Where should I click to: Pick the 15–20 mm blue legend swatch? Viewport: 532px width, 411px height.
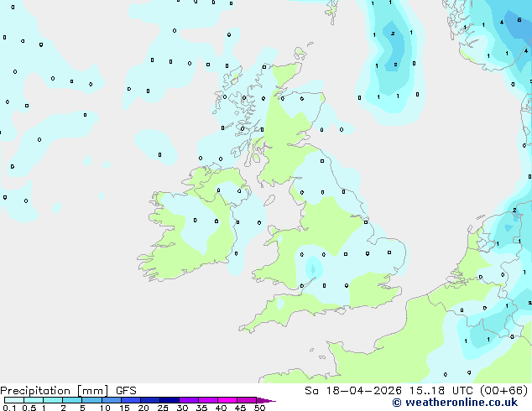point(131,400)
